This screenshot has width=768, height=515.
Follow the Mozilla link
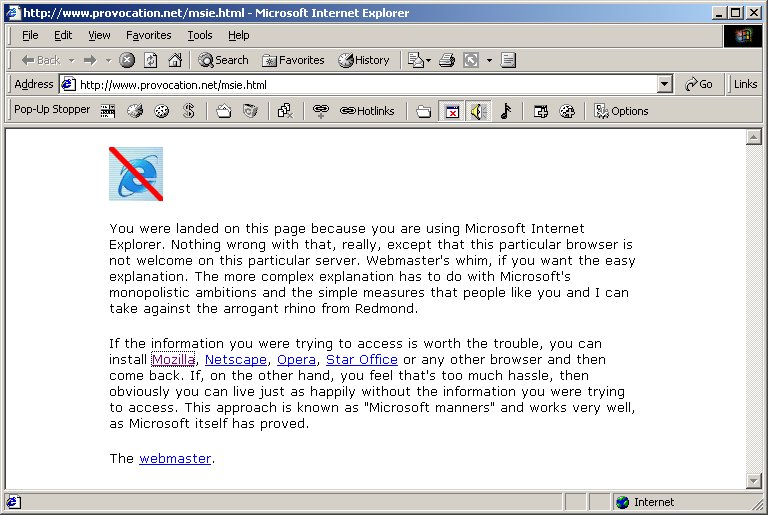pyautogui.click(x=173, y=360)
